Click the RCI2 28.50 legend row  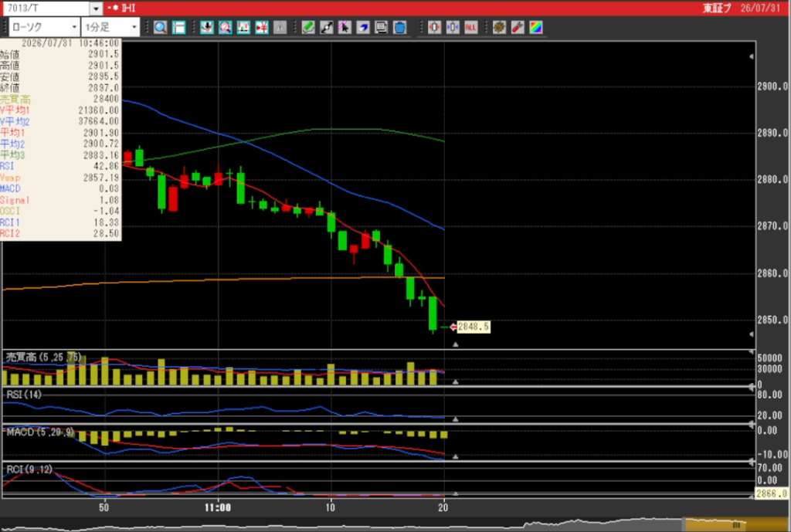point(60,233)
